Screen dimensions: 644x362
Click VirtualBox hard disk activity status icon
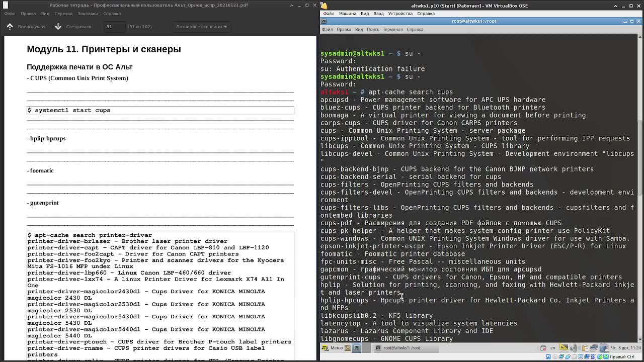coord(548,356)
